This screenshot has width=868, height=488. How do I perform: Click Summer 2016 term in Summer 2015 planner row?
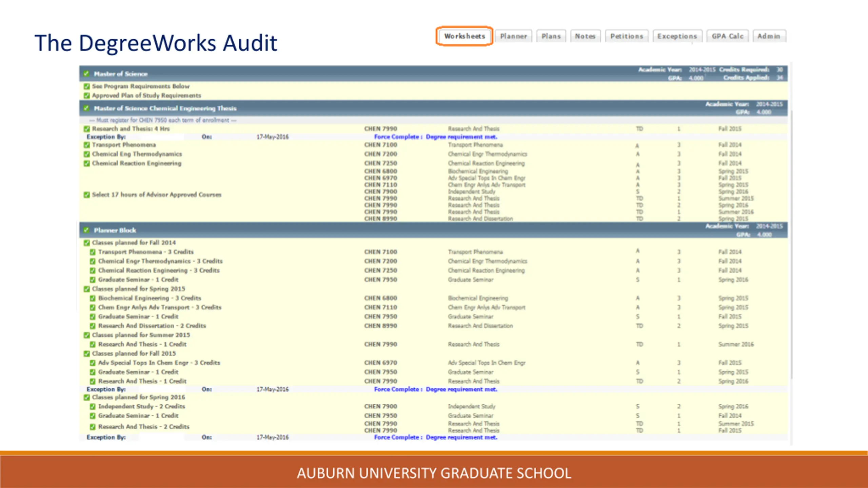tap(736, 344)
